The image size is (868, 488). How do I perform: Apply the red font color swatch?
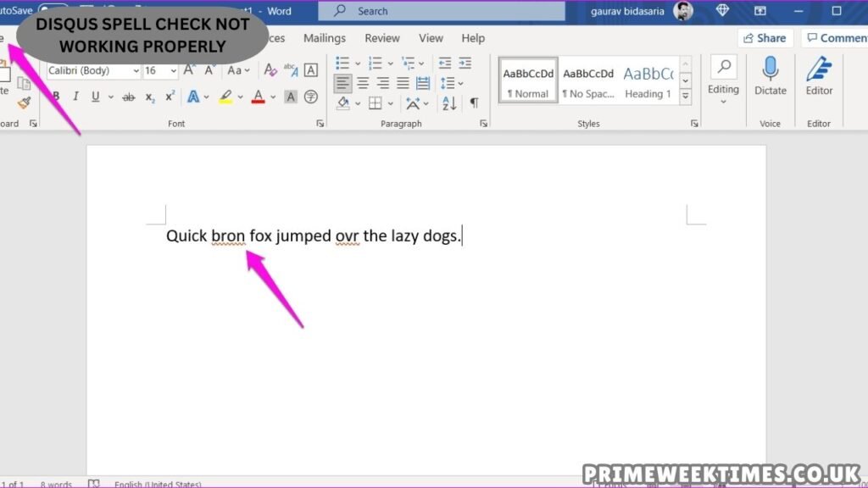[258, 97]
